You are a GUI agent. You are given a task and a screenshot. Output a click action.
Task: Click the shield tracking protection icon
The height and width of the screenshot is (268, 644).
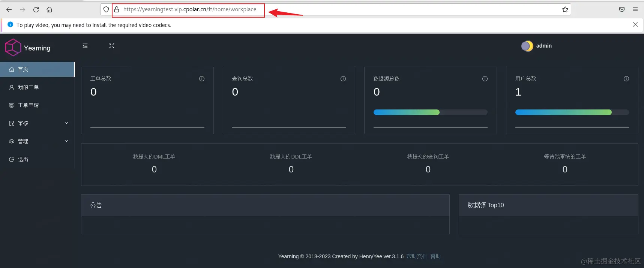click(x=106, y=9)
